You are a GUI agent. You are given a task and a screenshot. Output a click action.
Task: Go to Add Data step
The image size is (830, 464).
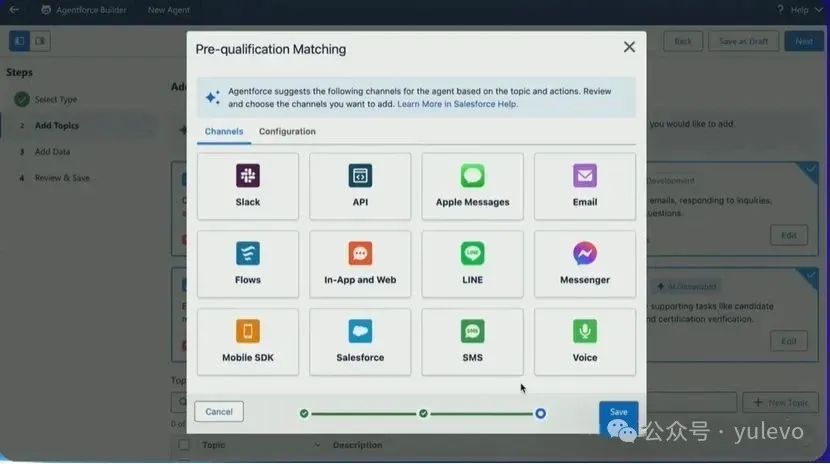52,152
